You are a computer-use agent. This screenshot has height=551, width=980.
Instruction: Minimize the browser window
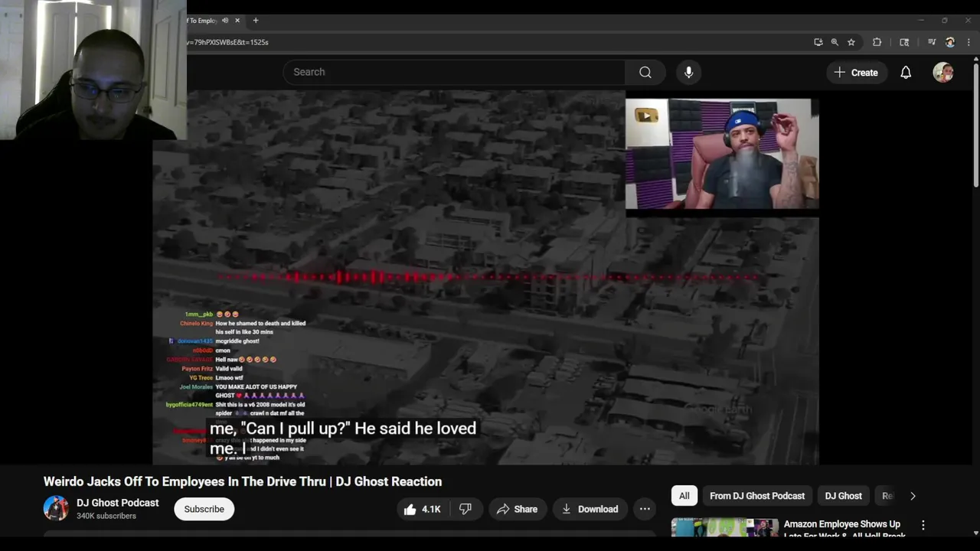coord(921,21)
